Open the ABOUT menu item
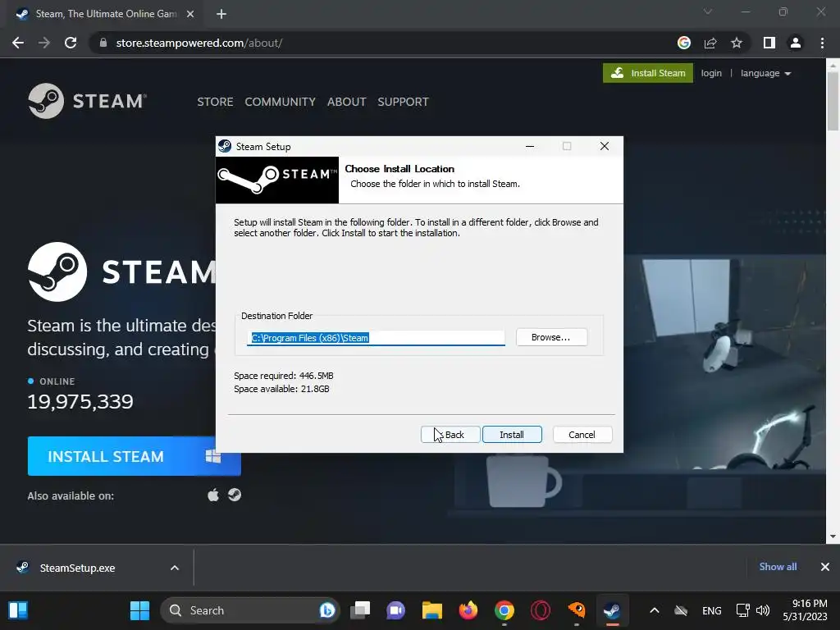Screen dimensions: 840x630 347,102
